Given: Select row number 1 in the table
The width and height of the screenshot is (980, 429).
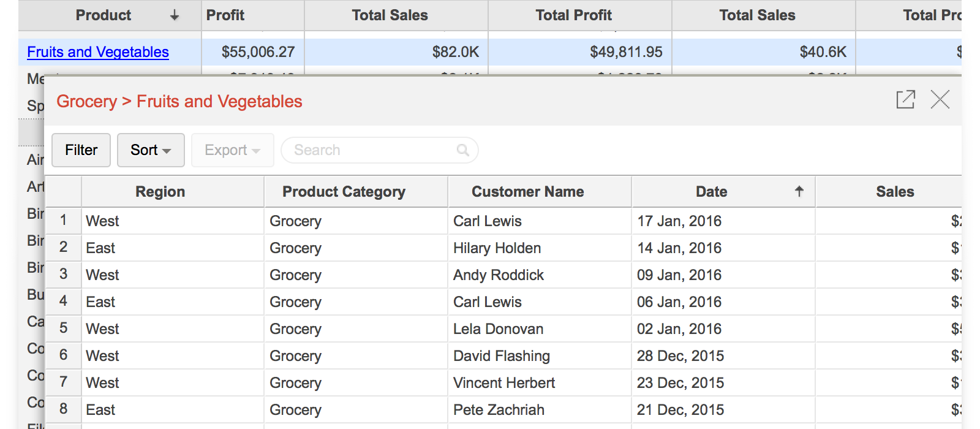Looking at the screenshot, I should 63,221.
